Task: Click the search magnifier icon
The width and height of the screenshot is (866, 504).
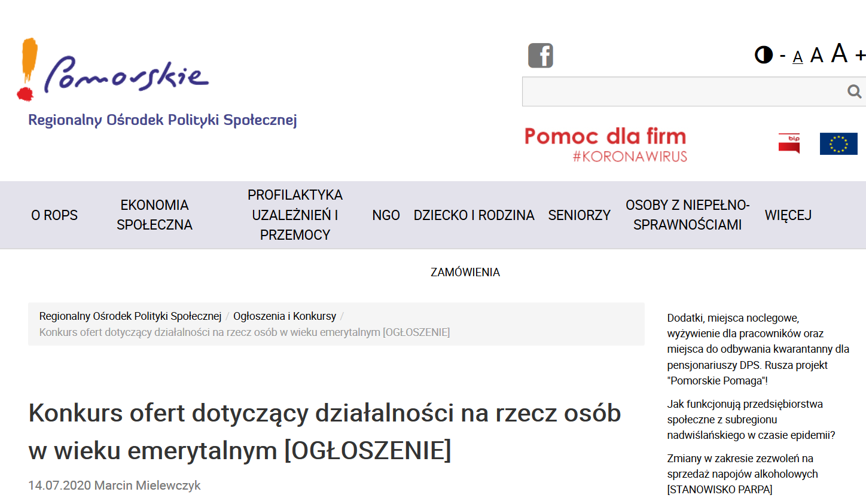Action: (x=854, y=91)
